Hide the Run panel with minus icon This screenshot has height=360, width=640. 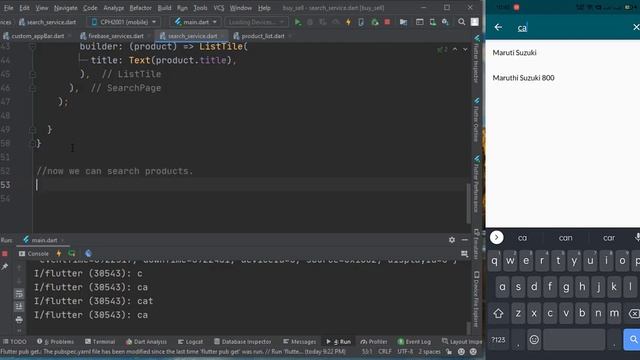pos(464,240)
